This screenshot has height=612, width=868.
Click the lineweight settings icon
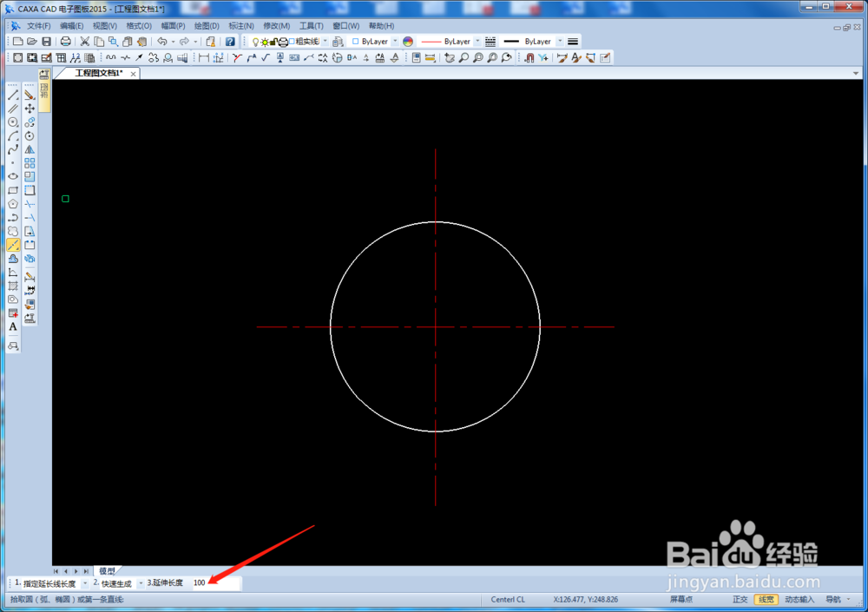coord(573,42)
